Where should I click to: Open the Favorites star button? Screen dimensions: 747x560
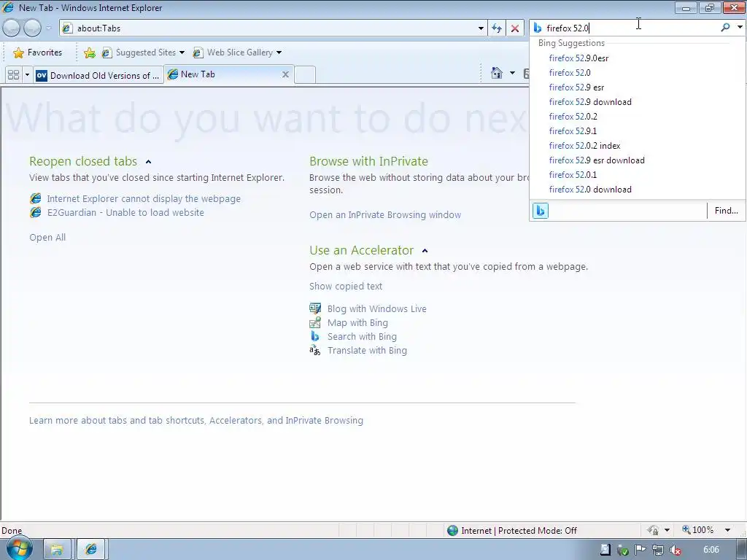click(38, 52)
